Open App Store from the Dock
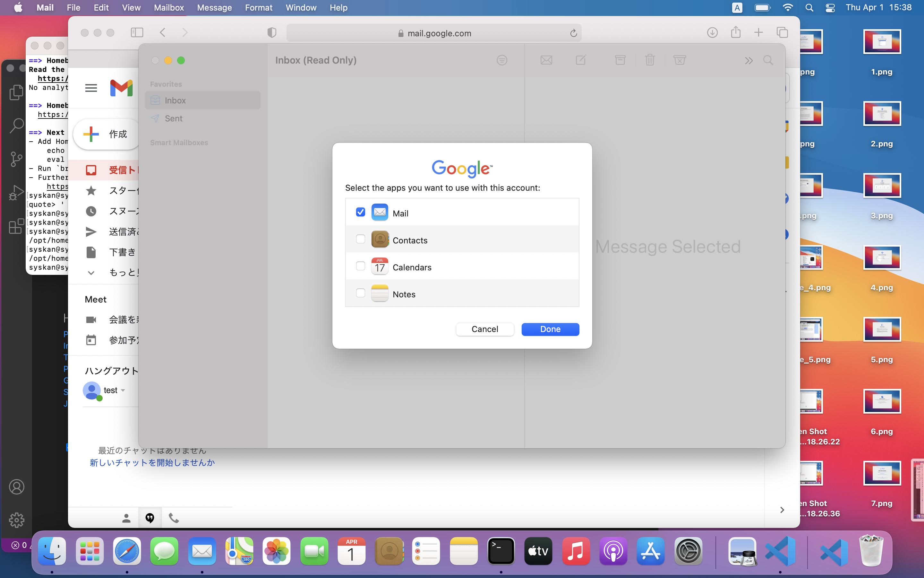The width and height of the screenshot is (924, 578). click(651, 551)
